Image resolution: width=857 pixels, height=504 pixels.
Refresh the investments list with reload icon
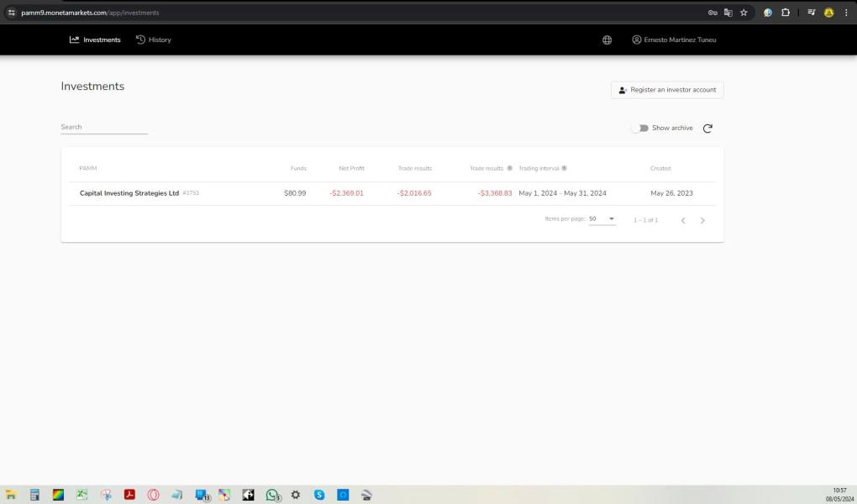[707, 129]
